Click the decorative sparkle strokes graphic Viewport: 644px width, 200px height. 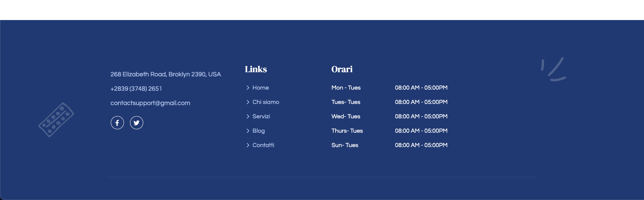coord(553,69)
